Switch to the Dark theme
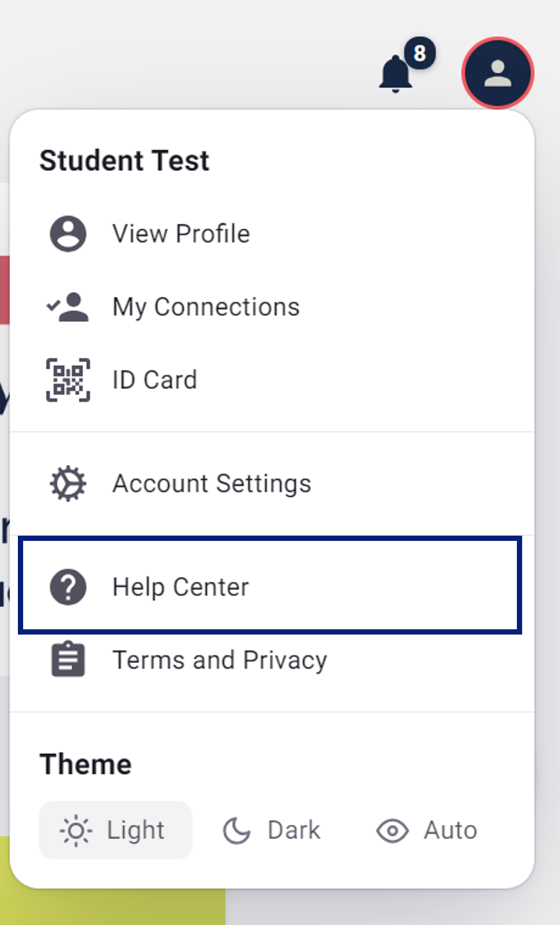This screenshot has width=560, height=925. 272,830
